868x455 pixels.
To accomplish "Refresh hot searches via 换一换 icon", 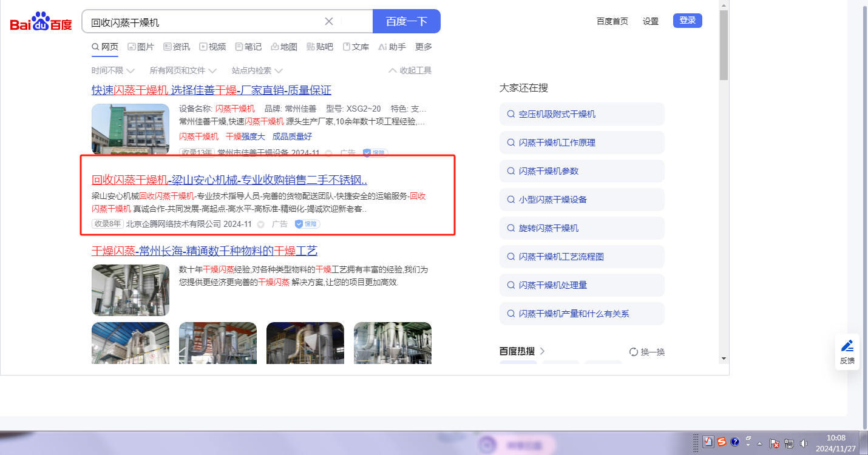I will pyautogui.click(x=634, y=352).
